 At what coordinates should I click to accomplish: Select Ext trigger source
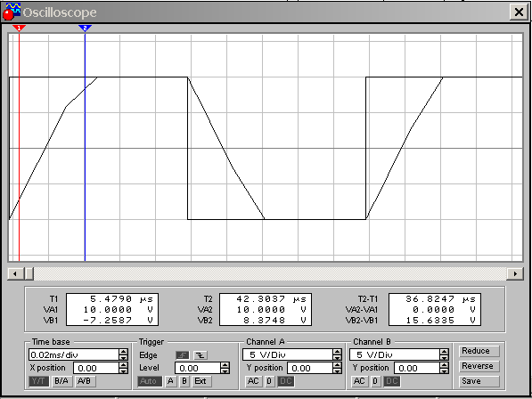[x=201, y=381]
